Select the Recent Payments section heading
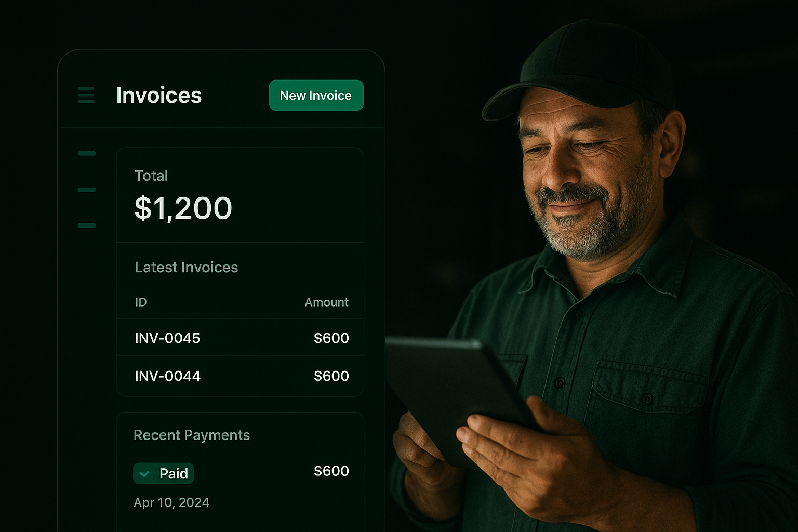Image resolution: width=798 pixels, height=532 pixels. click(192, 435)
